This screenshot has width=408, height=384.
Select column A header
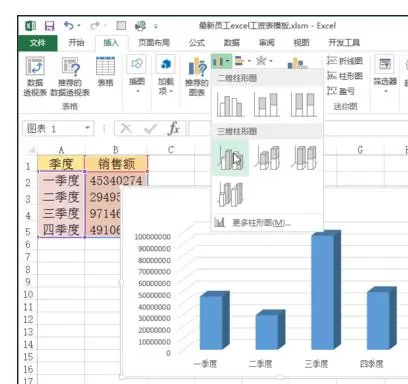point(61,150)
